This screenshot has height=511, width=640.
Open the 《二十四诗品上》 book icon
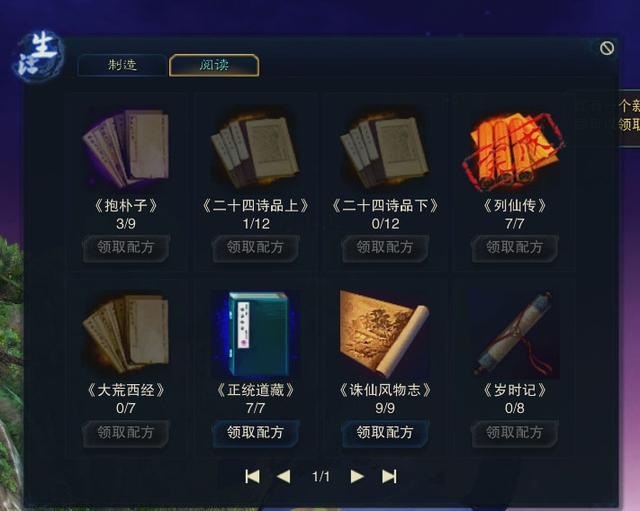[256, 149]
